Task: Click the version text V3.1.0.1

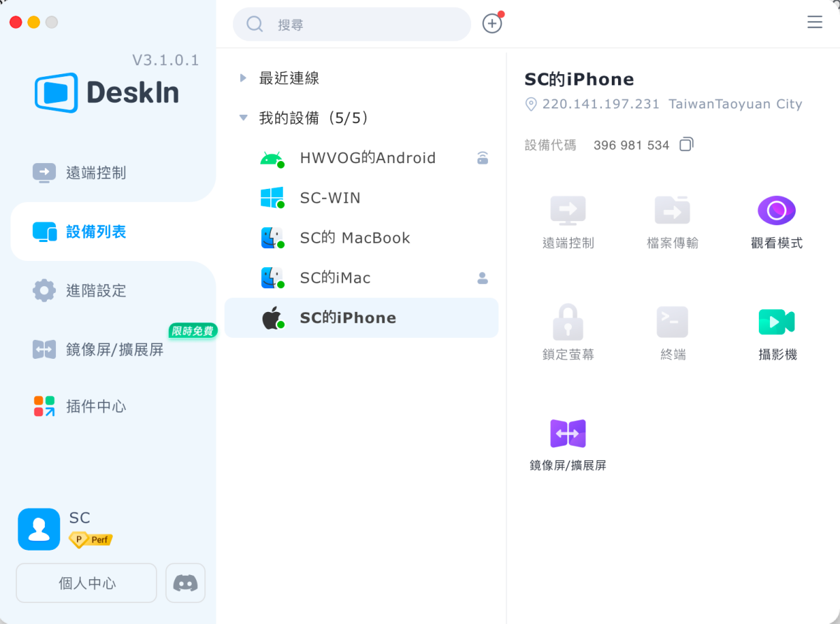Action: [165, 60]
